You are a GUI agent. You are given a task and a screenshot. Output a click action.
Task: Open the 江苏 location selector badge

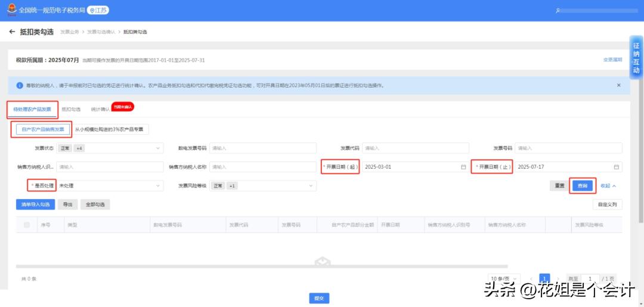tap(98, 10)
